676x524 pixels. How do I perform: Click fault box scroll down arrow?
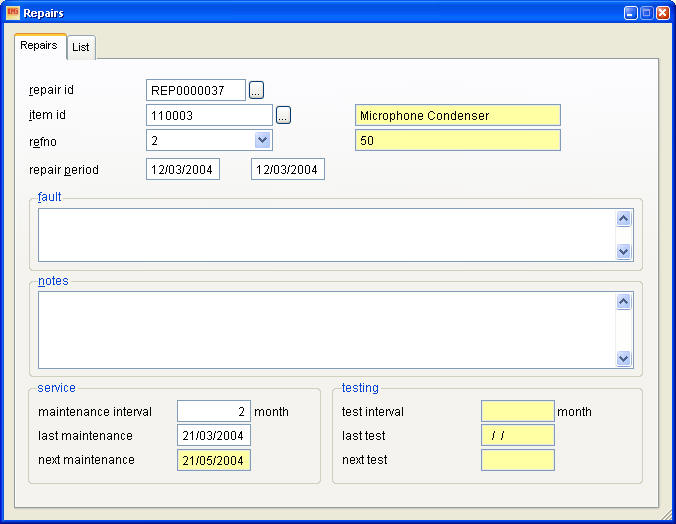(x=623, y=251)
